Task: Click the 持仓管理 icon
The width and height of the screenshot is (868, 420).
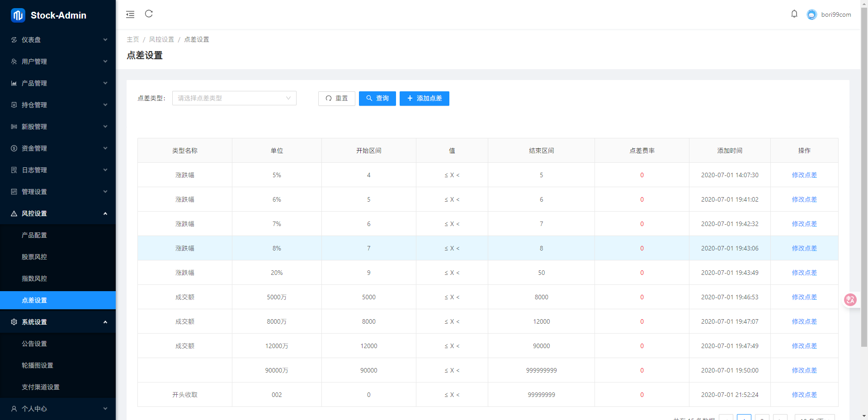Action: tap(14, 105)
